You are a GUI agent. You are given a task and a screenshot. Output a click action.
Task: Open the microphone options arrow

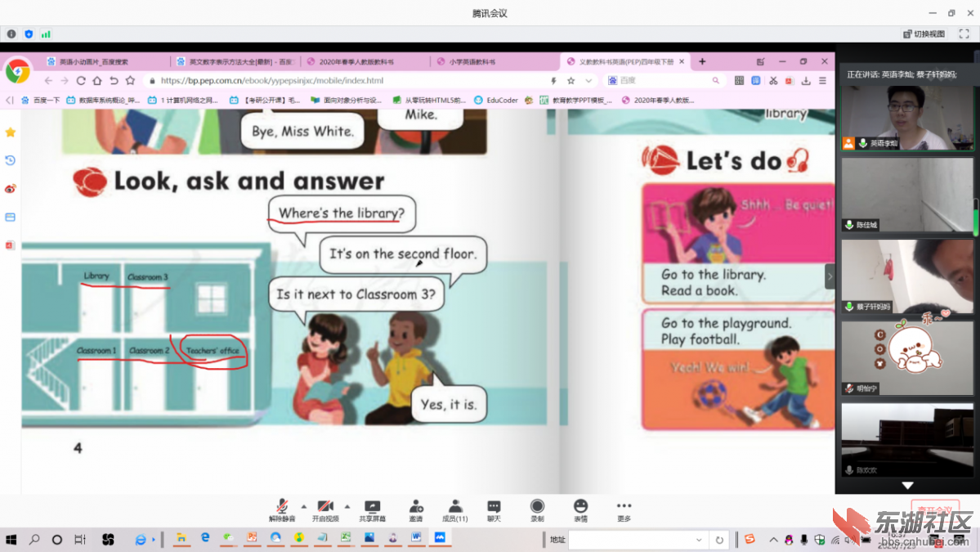pyautogui.click(x=304, y=506)
